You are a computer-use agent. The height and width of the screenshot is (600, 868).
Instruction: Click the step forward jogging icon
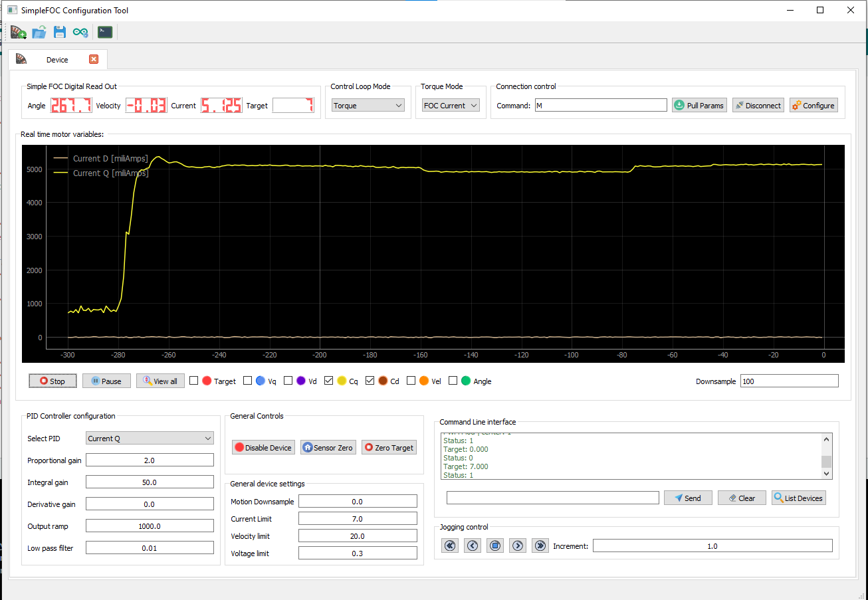[518, 546]
